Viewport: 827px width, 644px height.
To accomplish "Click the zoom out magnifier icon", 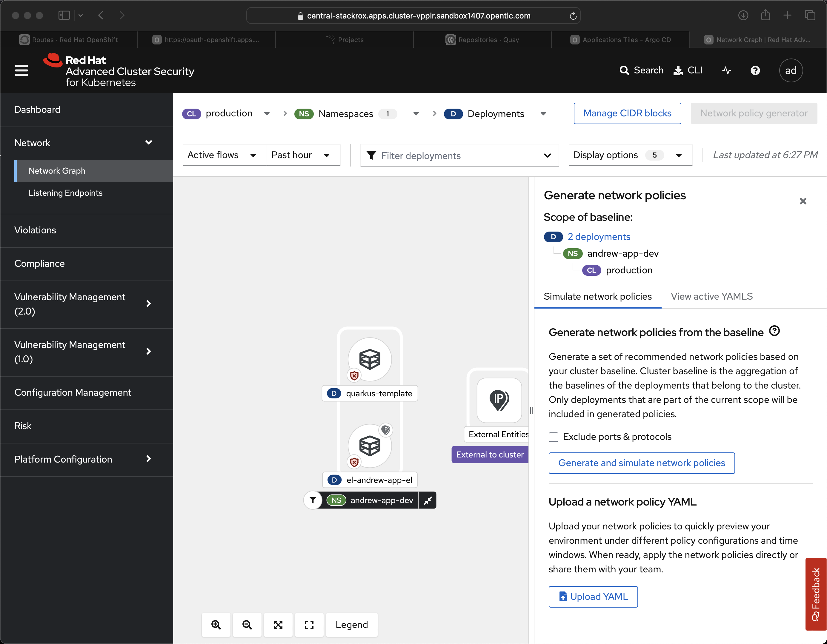I will [x=247, y=625].
